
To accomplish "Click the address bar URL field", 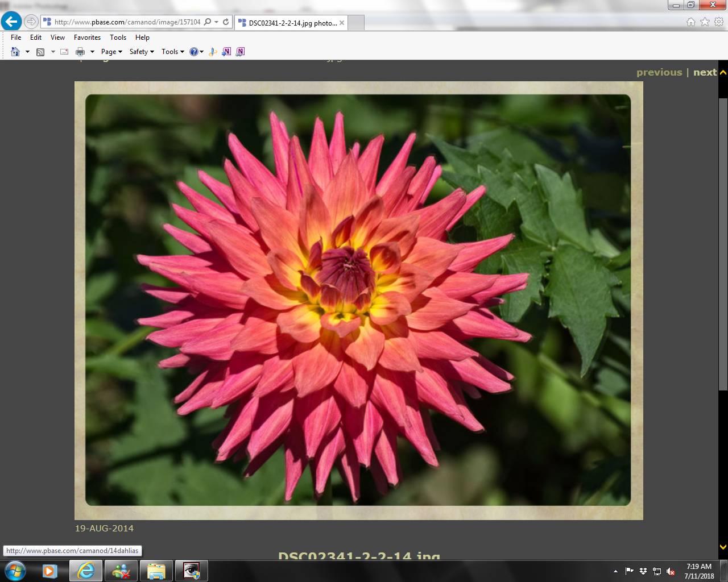I will point(126,22).
